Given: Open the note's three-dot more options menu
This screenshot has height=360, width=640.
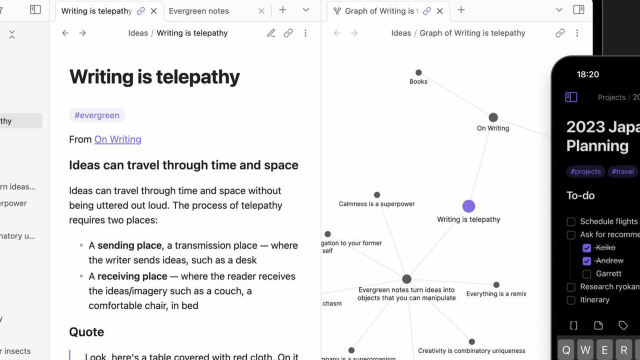Looking at the screenshot, I should click(305, 33).
